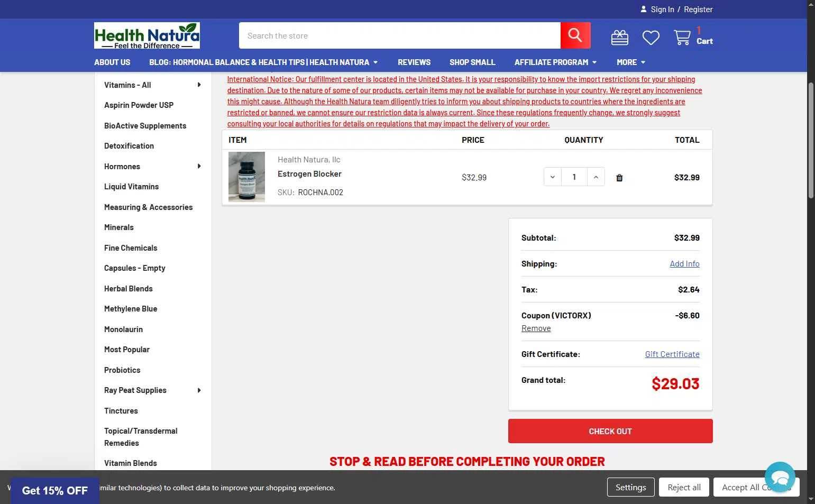Viewport: 815px width, 504px height.
Task: Click the Health Natura logo
Action: point(147,35)
